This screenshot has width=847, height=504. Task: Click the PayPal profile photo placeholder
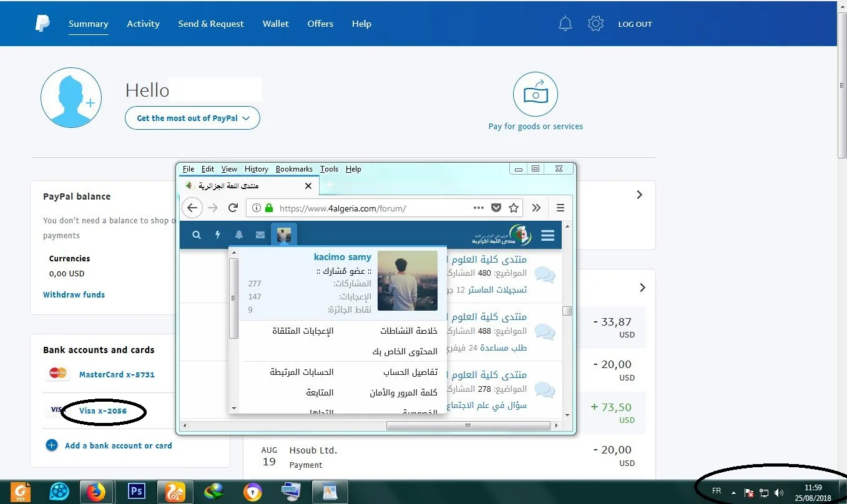[x=71, y=98]
